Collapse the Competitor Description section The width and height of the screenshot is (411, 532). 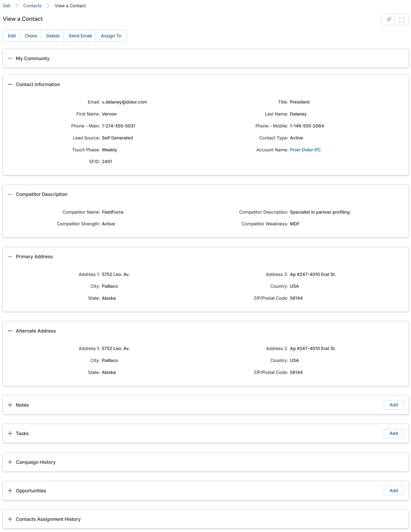10,194
